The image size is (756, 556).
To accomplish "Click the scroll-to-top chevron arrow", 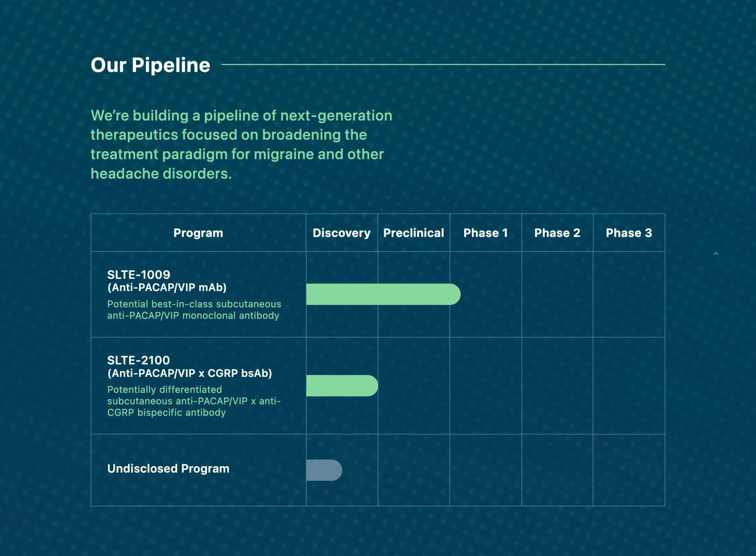I will coord(716,253).
